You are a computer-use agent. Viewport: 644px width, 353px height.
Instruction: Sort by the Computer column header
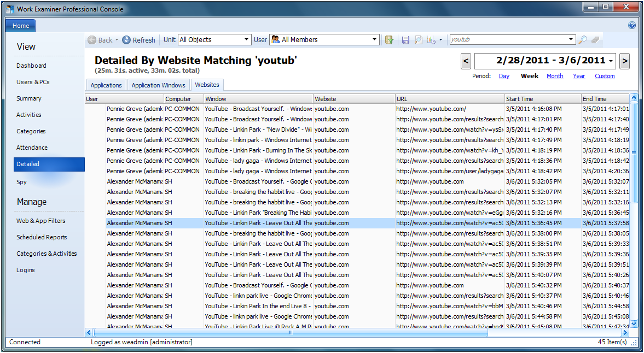[184, 99]
